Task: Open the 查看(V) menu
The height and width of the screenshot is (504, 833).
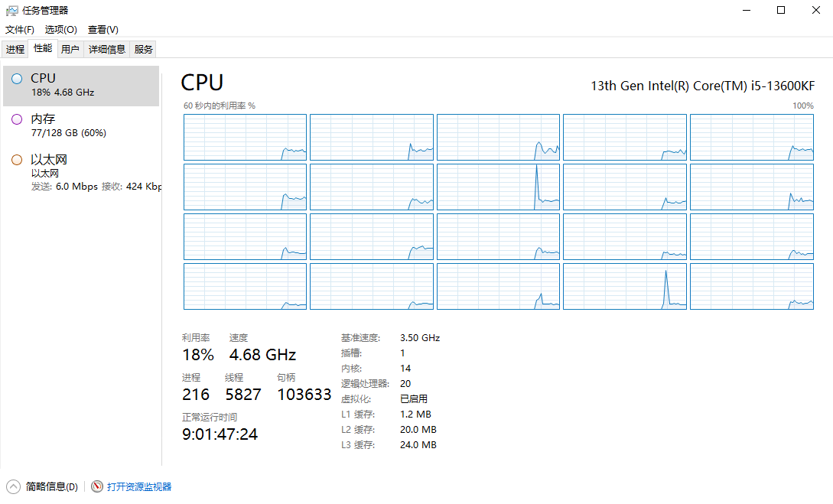Action: click(102, 30)
